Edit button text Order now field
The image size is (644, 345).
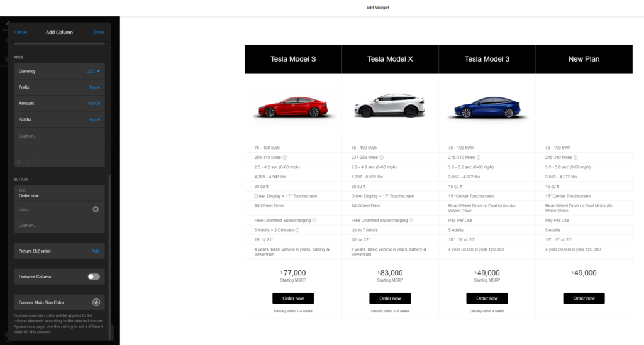(x=59, y=193)
